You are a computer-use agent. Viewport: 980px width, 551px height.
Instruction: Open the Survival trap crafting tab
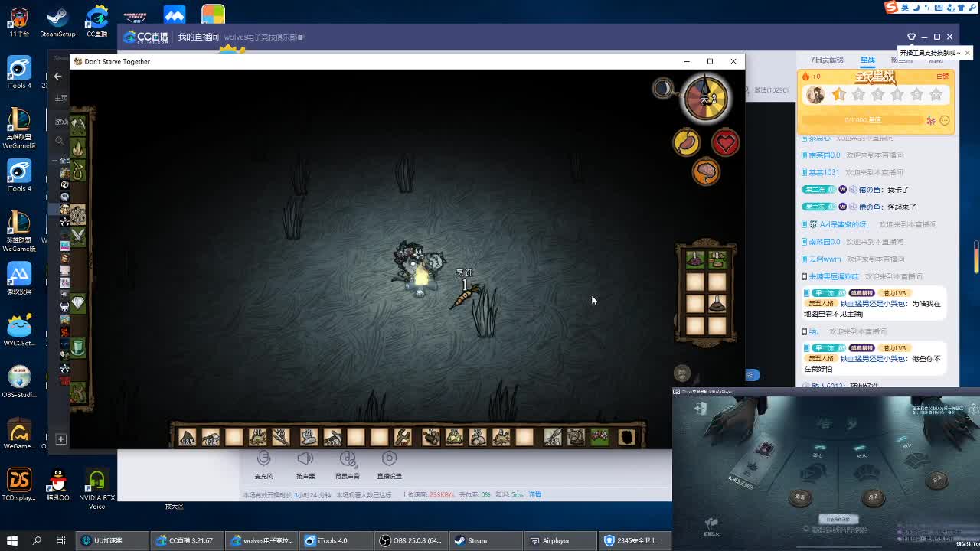pyautogui.click(x=78, y=170)
